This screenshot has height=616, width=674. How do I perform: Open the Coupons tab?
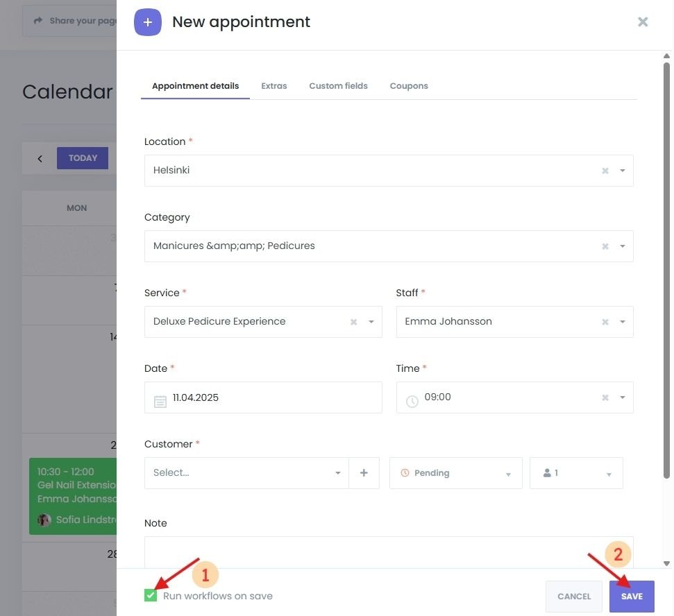(408, 85)
